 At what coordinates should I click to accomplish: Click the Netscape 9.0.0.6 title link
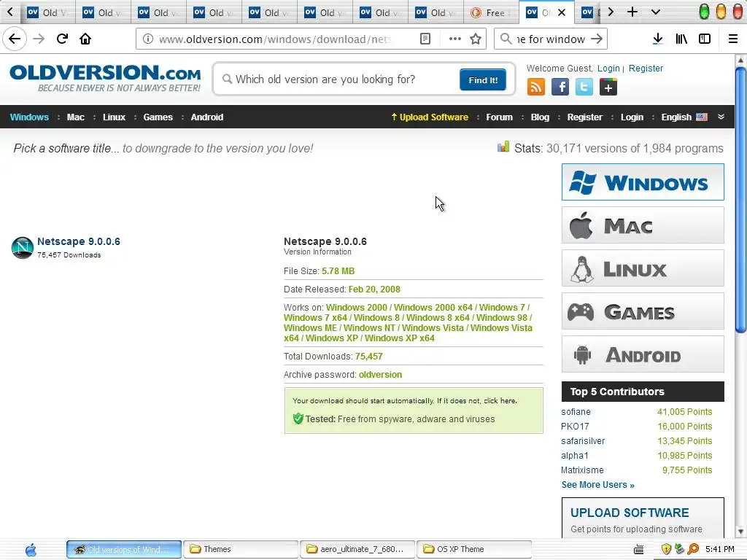point(79,241)
